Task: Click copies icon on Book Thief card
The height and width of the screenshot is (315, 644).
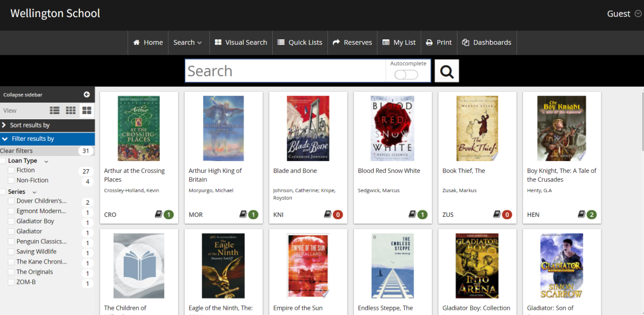Action: click(x=497, y=215)
